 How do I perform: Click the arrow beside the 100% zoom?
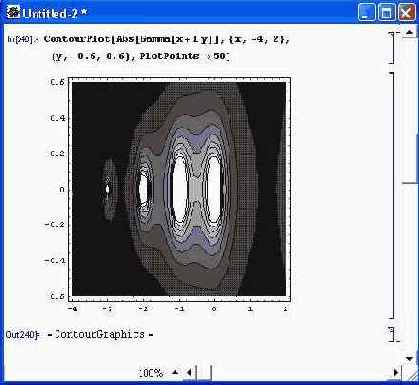(x=175, y=372)
